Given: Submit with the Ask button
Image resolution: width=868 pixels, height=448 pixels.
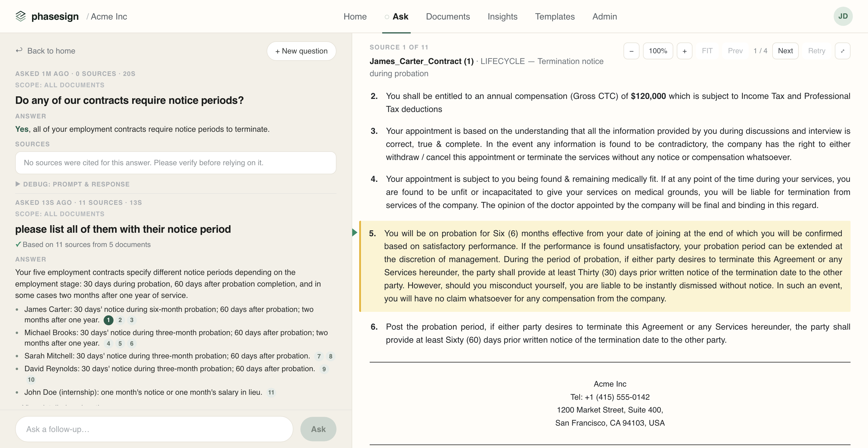Looking at the screenshot, I should [318, 429].
